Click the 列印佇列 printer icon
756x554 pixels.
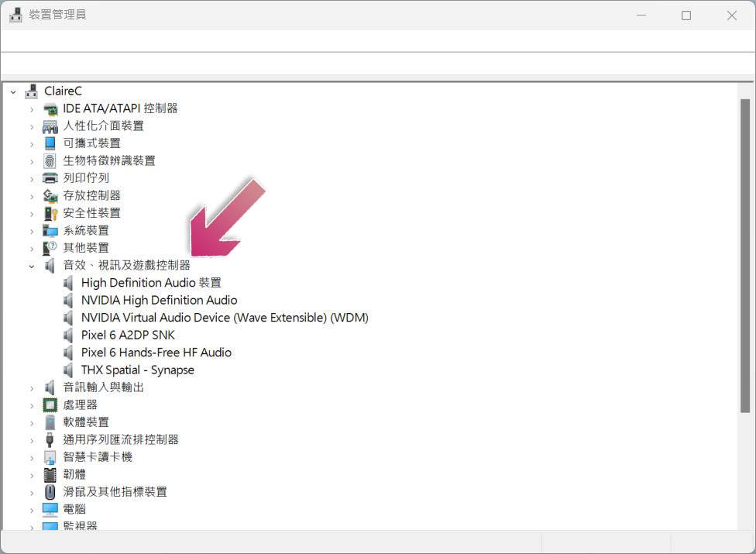click(50, 178)
